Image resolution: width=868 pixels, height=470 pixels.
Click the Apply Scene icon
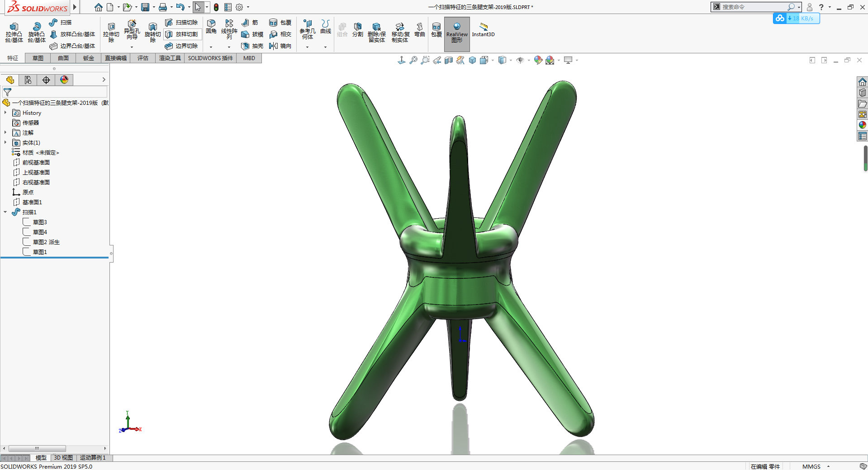pos(550,60)
